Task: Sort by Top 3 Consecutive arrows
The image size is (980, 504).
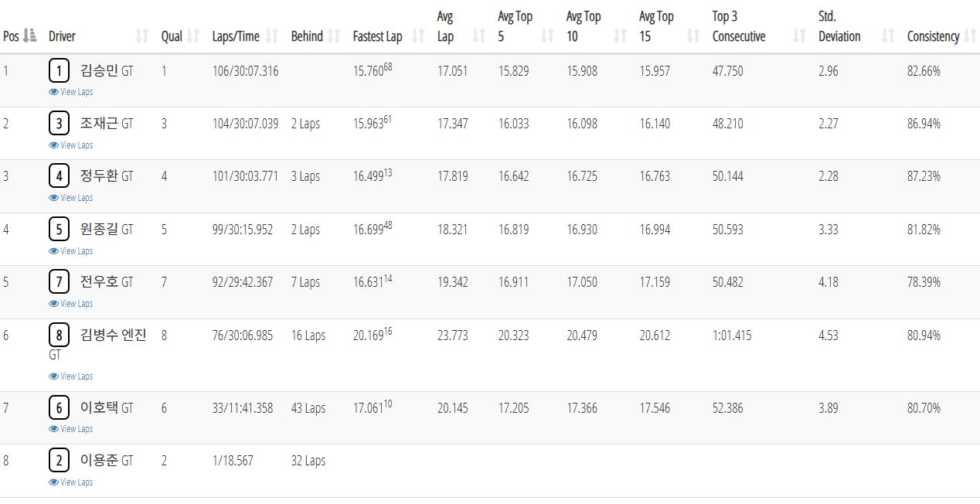Action: 800,36
